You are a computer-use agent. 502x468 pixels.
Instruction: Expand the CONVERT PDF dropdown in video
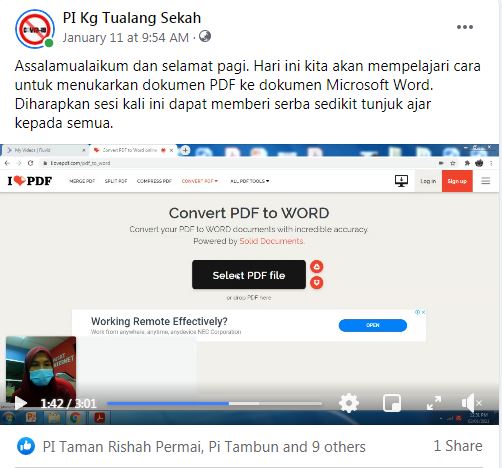200,181
